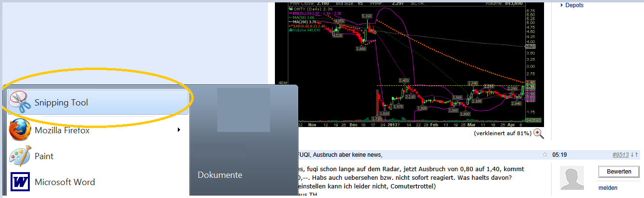Click the Mozilla Firefox fox icon

click(x=20, y=130)
